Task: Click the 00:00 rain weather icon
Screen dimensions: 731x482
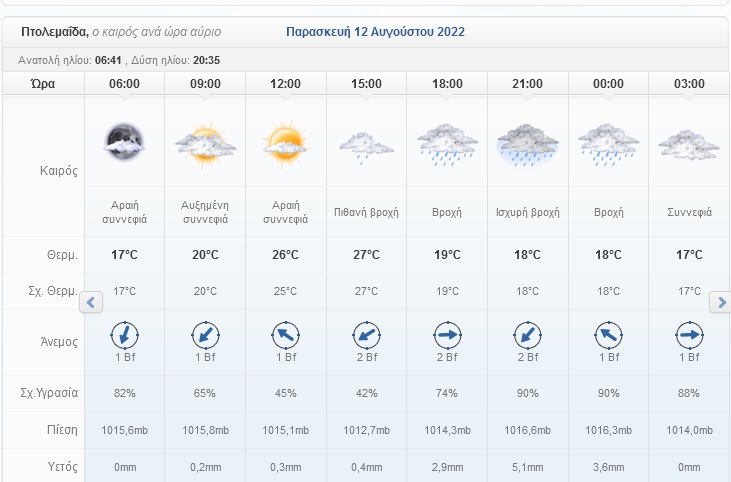Action: (x=608, y=145)
